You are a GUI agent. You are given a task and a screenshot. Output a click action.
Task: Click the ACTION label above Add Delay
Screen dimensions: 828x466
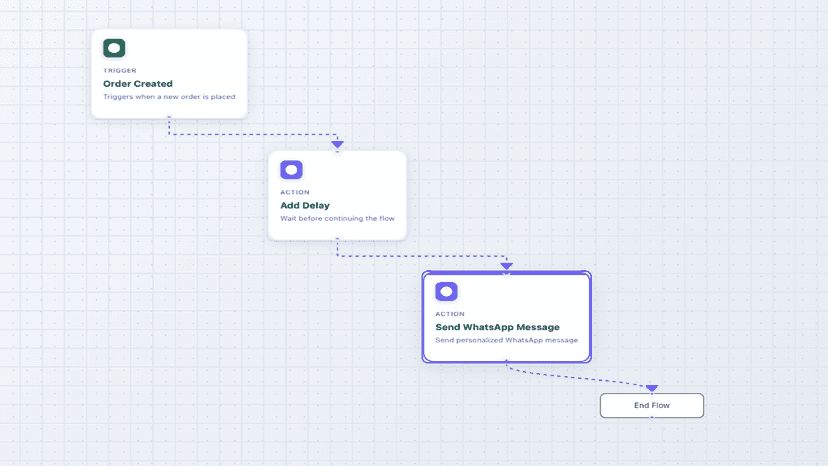pos(295,192)
